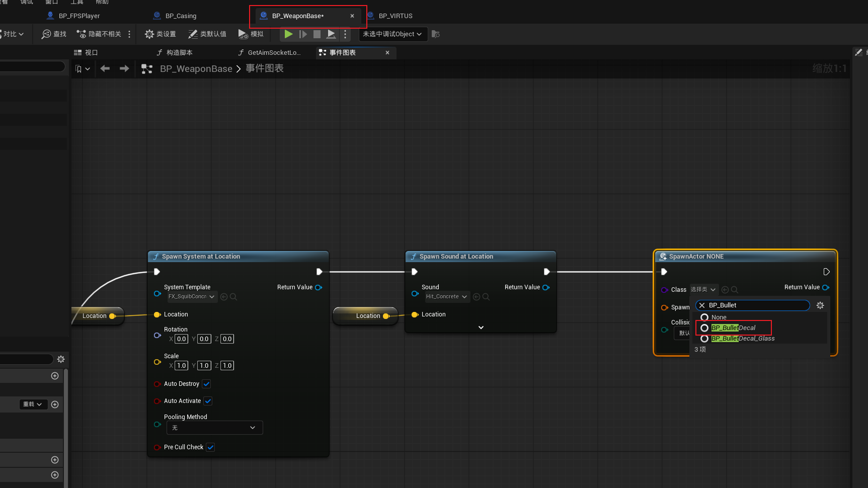868x488 pixels.
Task: Click the BP_Bullet class search field
Action: (x=753, y=305)
